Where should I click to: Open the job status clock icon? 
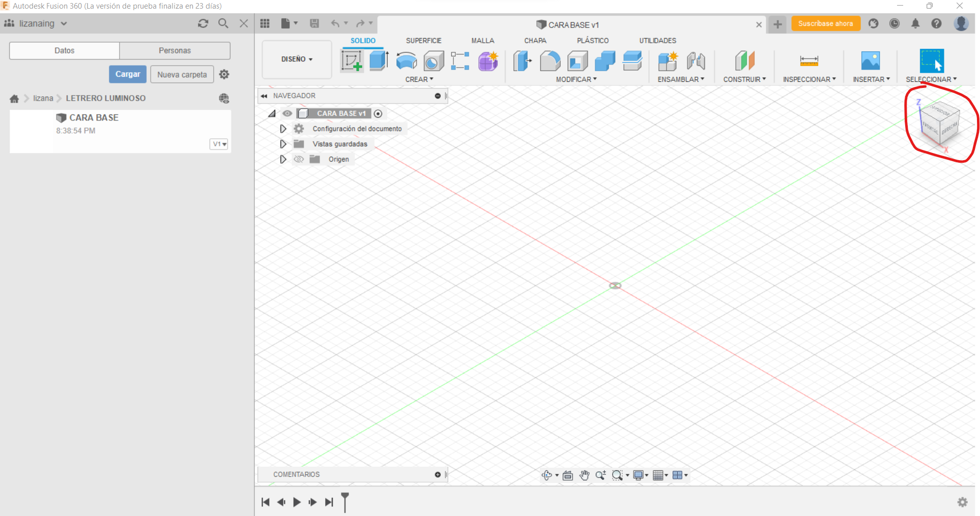[895, 23]
